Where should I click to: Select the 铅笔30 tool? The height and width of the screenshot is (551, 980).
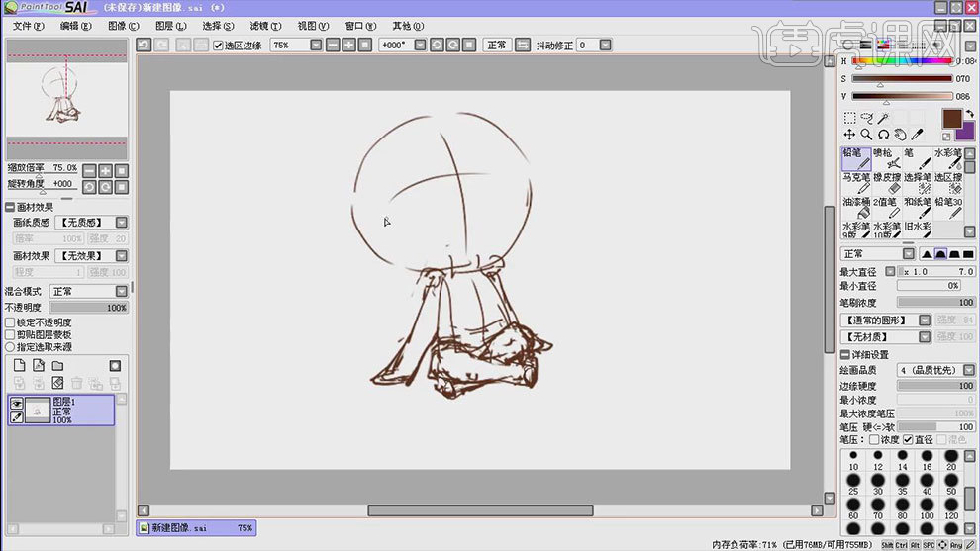[948, 208]
